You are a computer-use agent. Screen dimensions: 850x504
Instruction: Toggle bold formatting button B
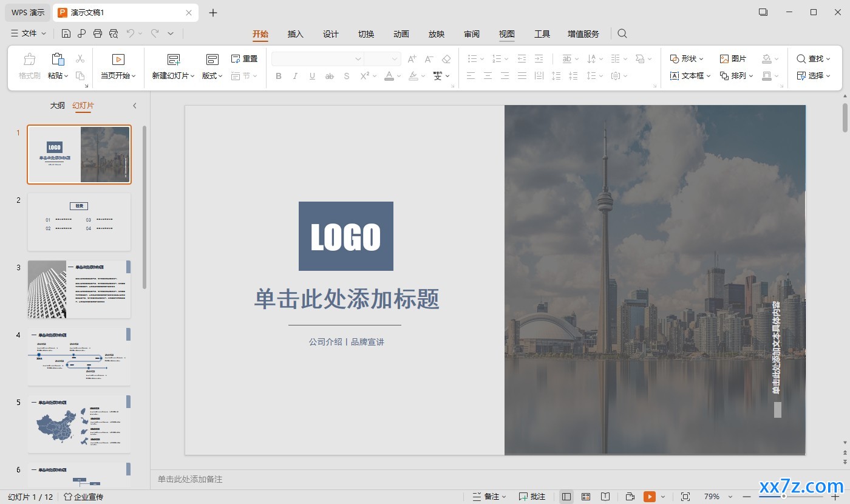tap(279, 76)
